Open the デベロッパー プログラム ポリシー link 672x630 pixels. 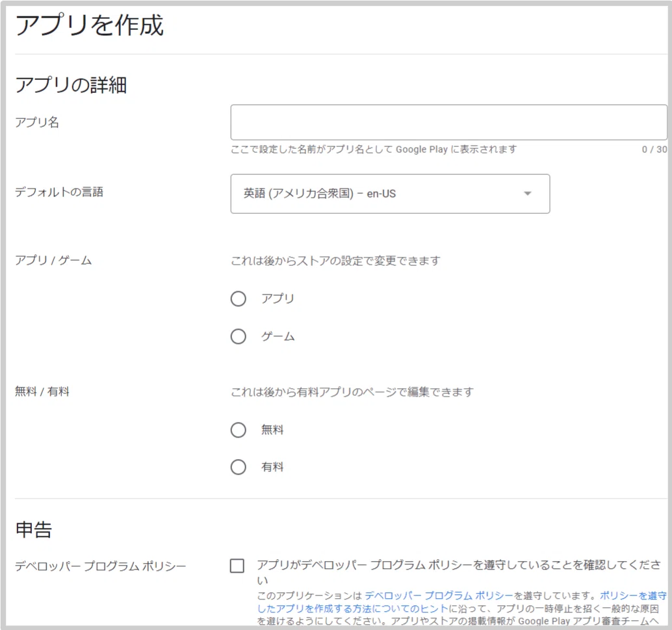pyautogui.click(x=439, y=596)
